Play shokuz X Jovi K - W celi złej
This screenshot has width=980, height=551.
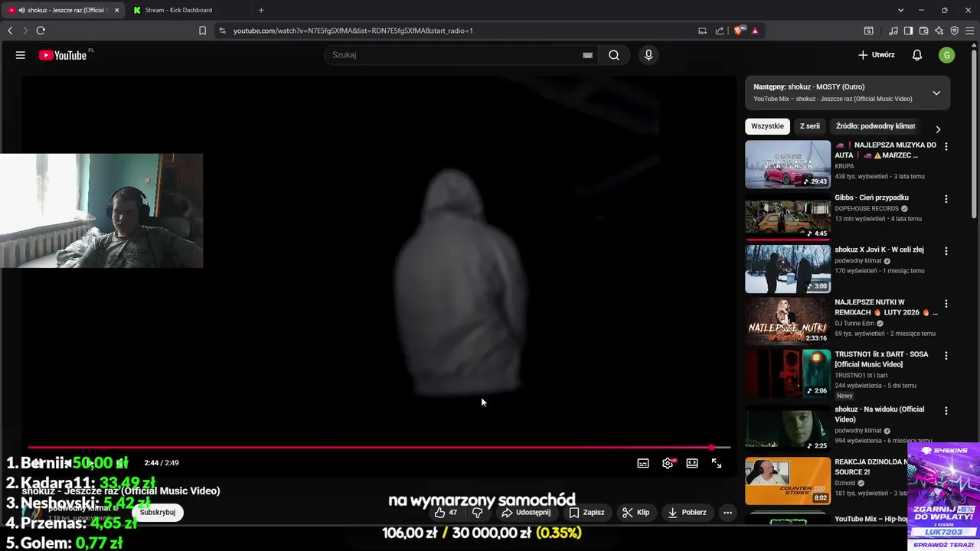click(x=788, y=269)
